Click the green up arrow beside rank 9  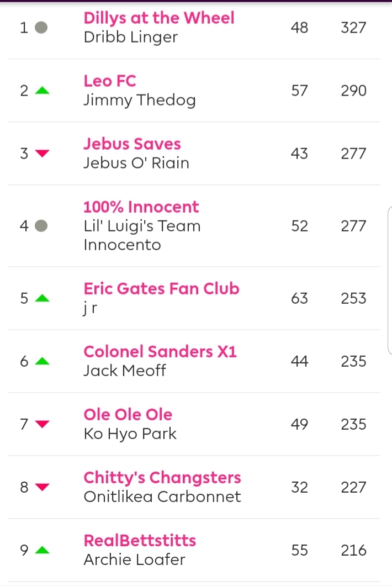click(42, 550)
